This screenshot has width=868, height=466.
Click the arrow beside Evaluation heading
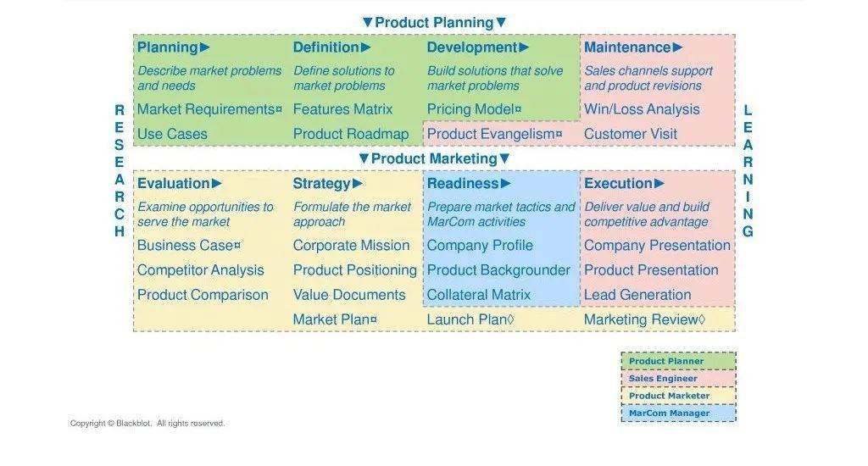[x=216, y=183]
